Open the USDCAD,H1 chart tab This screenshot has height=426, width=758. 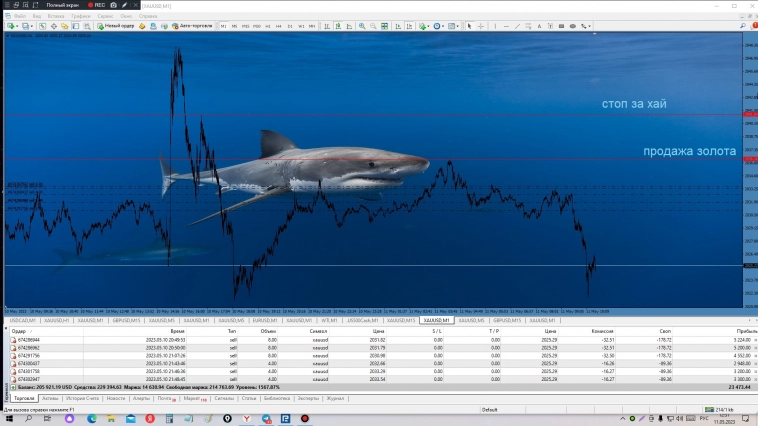(24, 320)
